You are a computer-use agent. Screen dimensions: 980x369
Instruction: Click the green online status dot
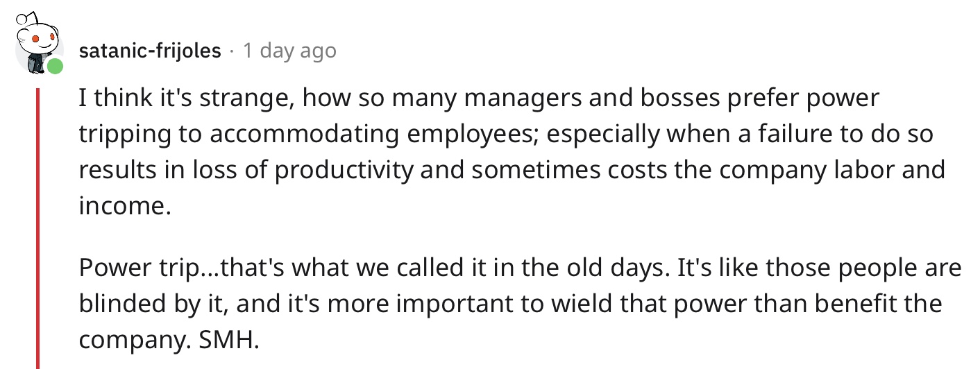pyautogui.click(x=55, y=67)
